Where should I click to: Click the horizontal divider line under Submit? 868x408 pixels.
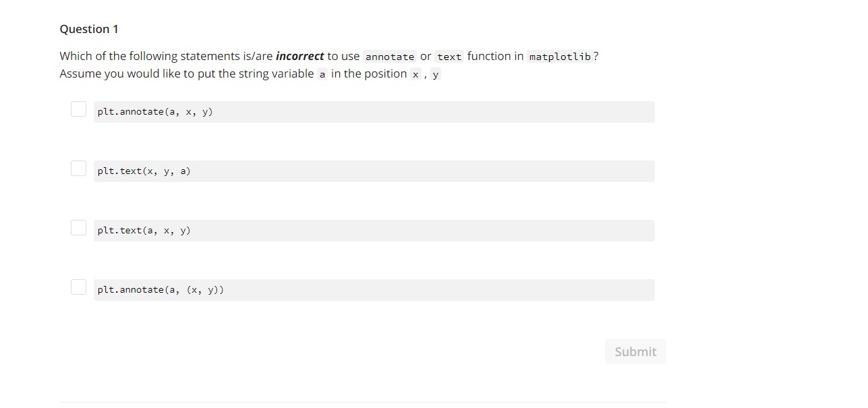tap(363, 403)
